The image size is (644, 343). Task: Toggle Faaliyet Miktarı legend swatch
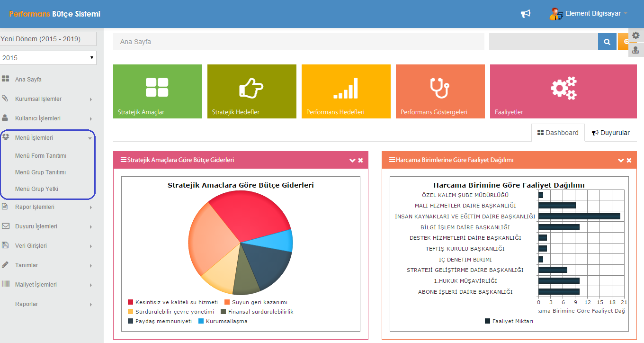coord(488,321)
